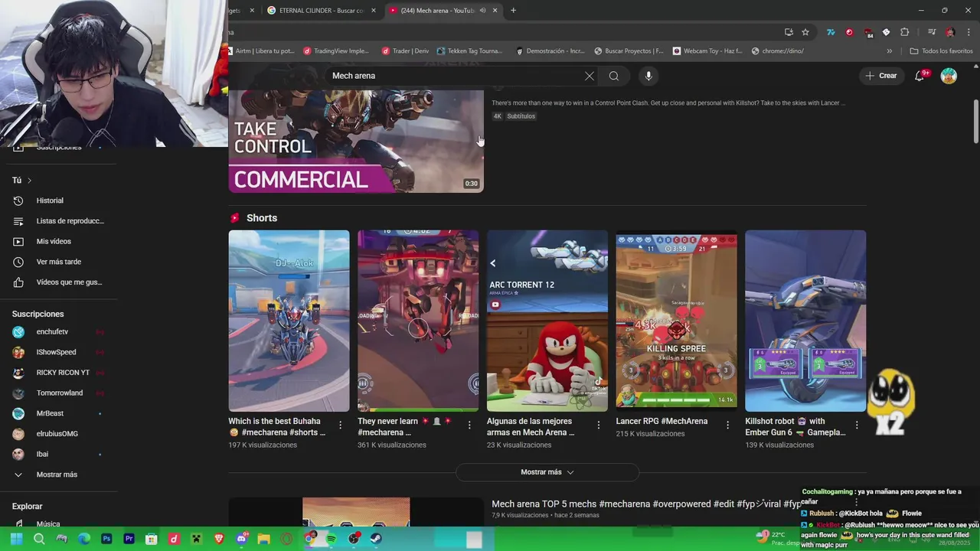The image size is (980, 551).
Task: Launch Premiere Pro from taskbar
Action: click(129, 539)
